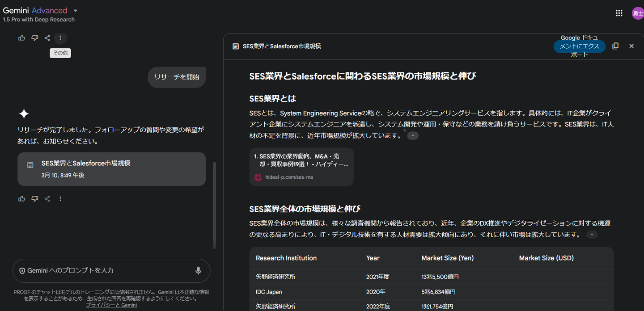The height and width of the screenshot is (311, 644).
Task: Click the Year column header
Action: [373, 258]
